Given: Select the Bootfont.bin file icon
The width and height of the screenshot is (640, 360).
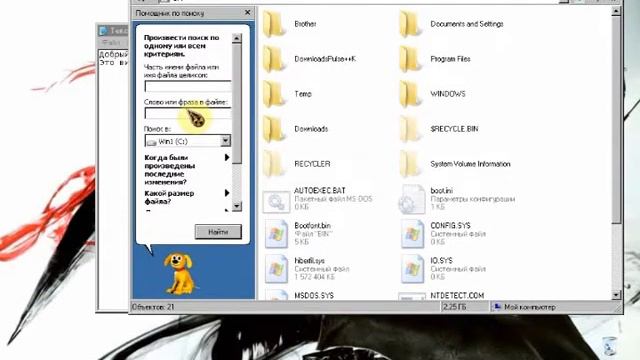Looking at the screenshot, I should click(276, 234).
